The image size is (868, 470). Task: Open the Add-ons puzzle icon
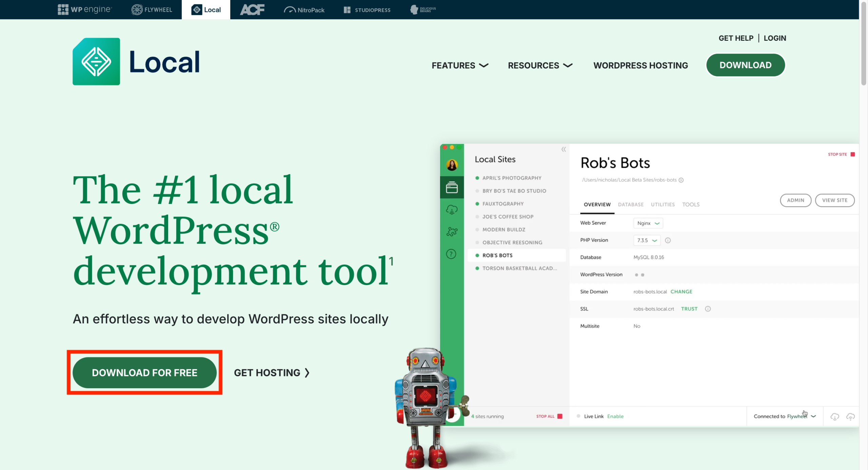[x=452, y=232]
